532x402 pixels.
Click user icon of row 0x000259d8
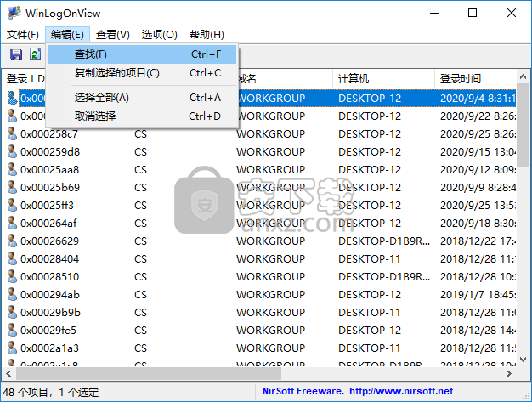12,151
